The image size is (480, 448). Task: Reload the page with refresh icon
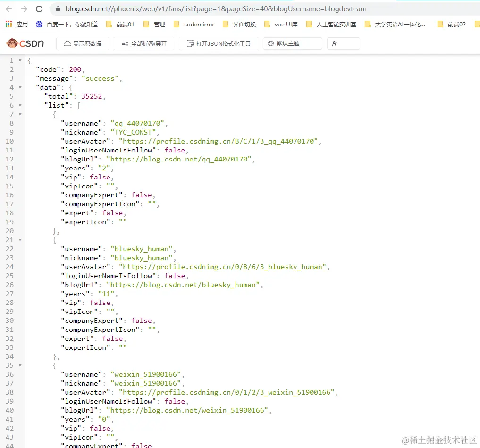pyautogui.click(x=39, y=9)
